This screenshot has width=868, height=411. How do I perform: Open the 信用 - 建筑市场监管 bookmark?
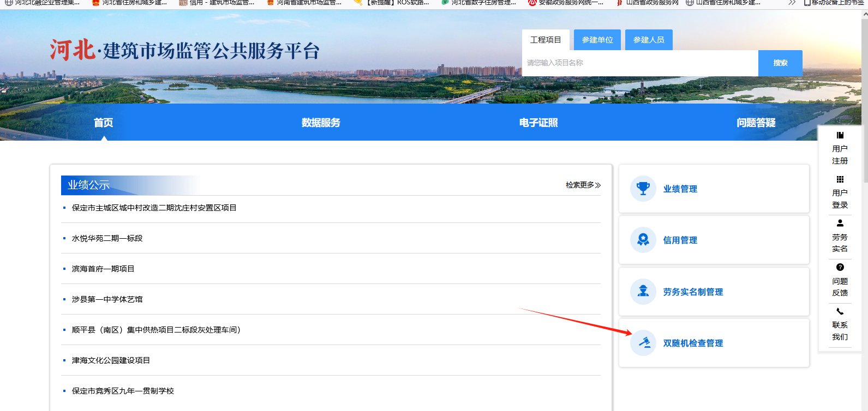coord(217,3)
